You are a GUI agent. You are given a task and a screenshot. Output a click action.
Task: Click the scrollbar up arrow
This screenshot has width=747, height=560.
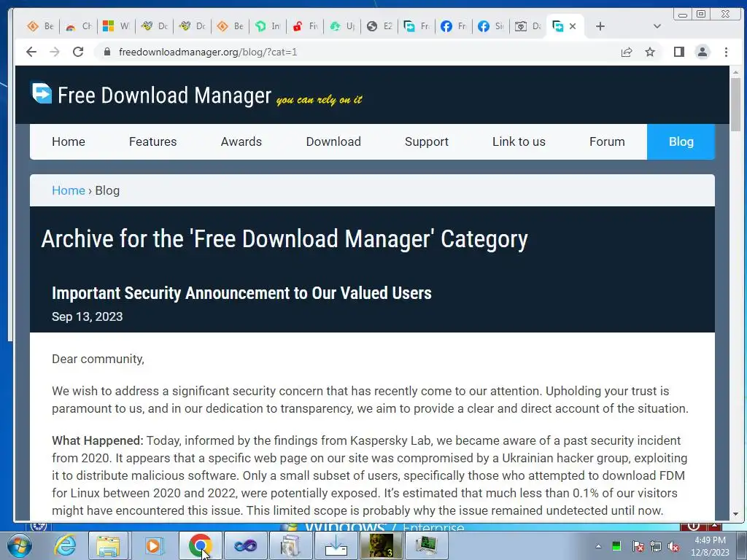click(x=735, y=72)
